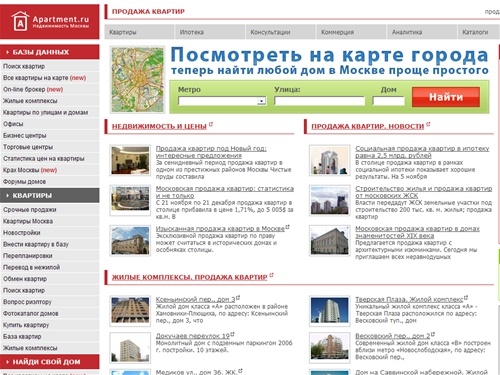The width and height of the screenshot is (500, 375).
Task: Click Жилые комплексы. Продажа квартир heading
Action: (x=189, y=277)
